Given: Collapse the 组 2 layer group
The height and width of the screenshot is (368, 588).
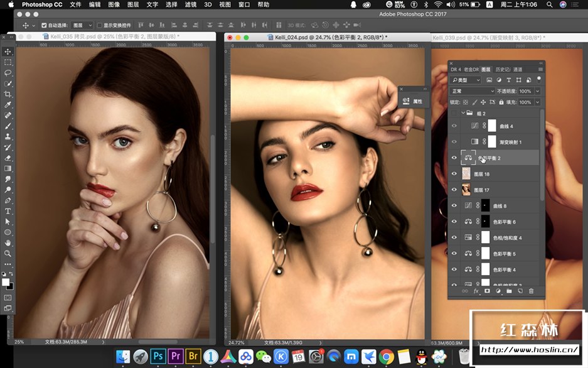Looking at the screenshot, I should 463,114.
